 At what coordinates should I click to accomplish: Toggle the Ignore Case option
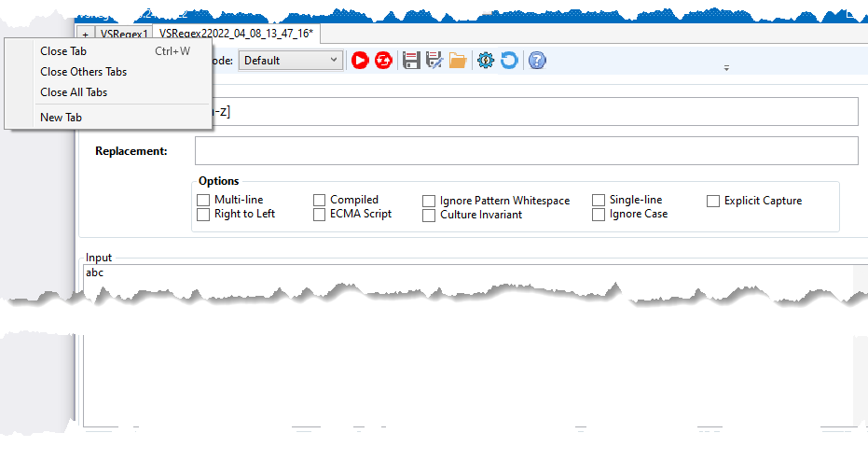point(599,215)
